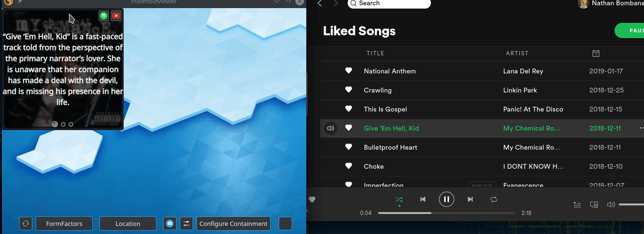Image resolution: width=644 pixels, height=234 pixels.
Task: Click the refresh icon button in Plasmoidviewer
Action: click(26, 224)
